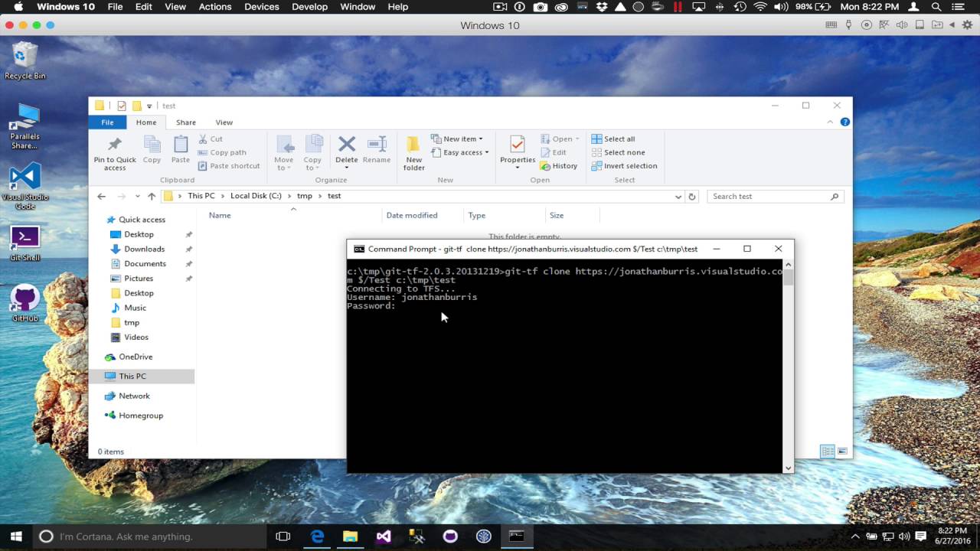Click Cut in the Clipboard group
980x551 pixels.
(211, 139)
